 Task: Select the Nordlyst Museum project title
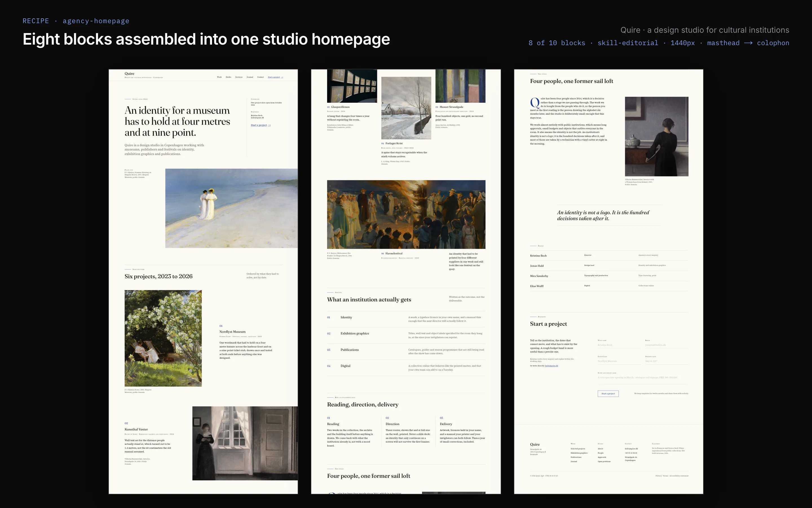[x=232, y=332]
